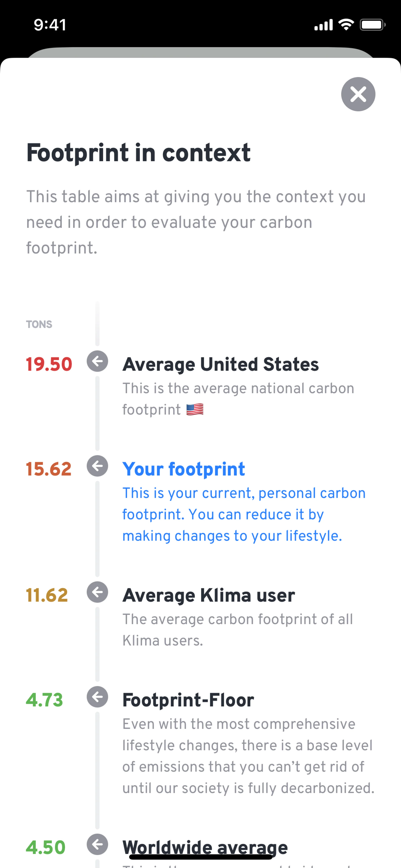Viewport: 401px width, 868px height.
Task: Tap the US flag emoji
Action: pyautogui.click(x=195, y=409)
